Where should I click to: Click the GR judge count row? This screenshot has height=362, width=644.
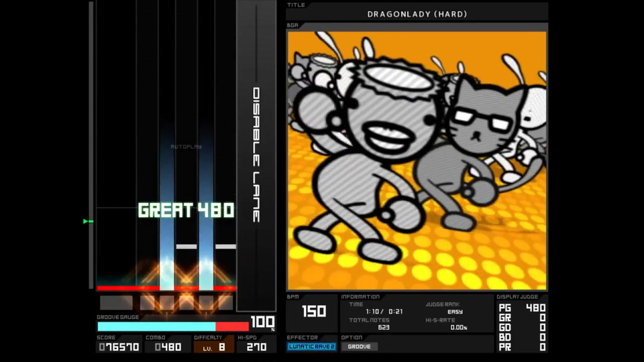522,318
